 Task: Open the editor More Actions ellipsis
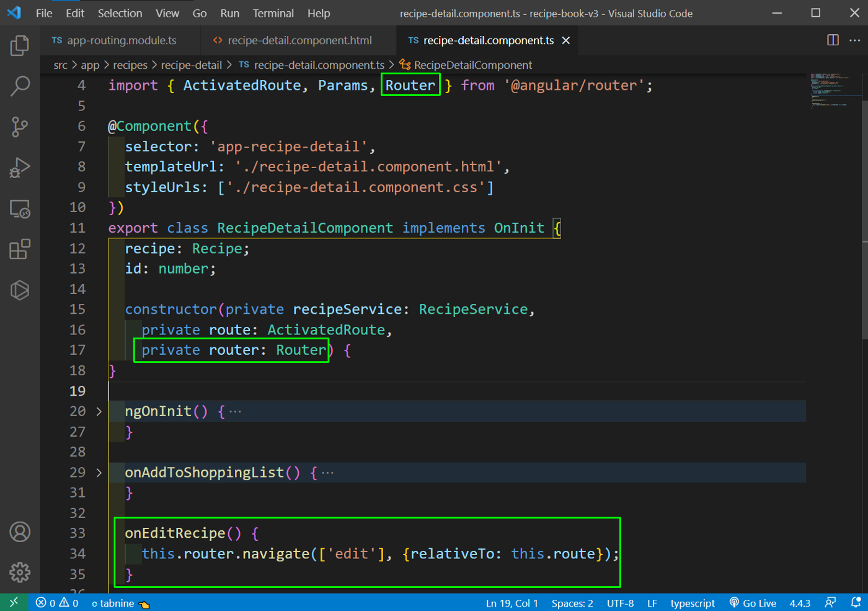click(854, 40)
